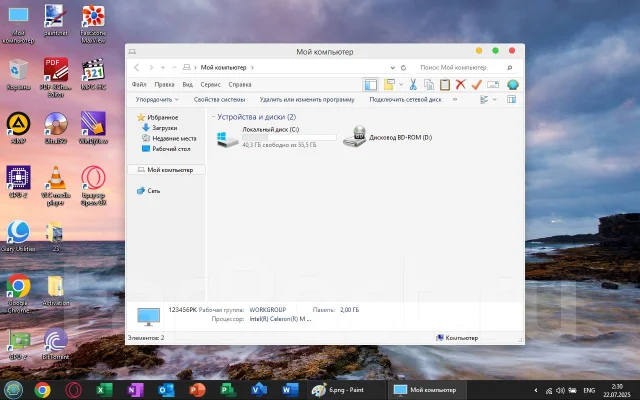Open the Файл menu

[x=139, y=84]
